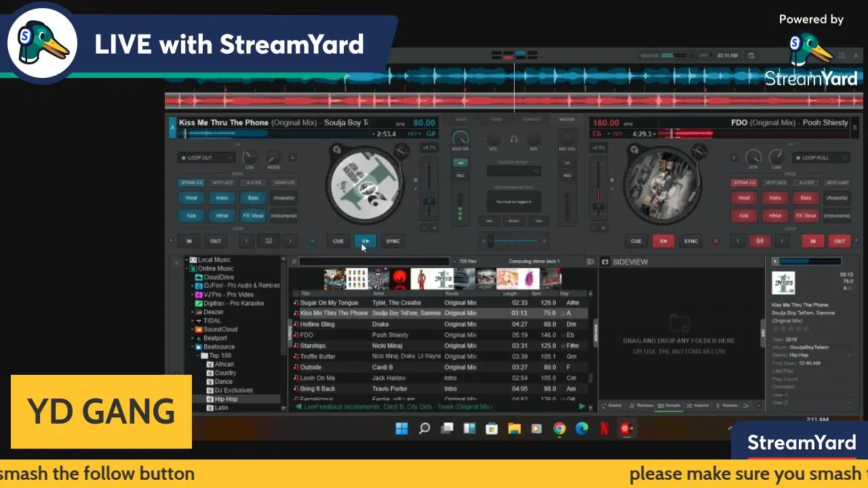Open the browser list options icon
Viewport: 868px width, 488px height.
[x=590, y=262]
